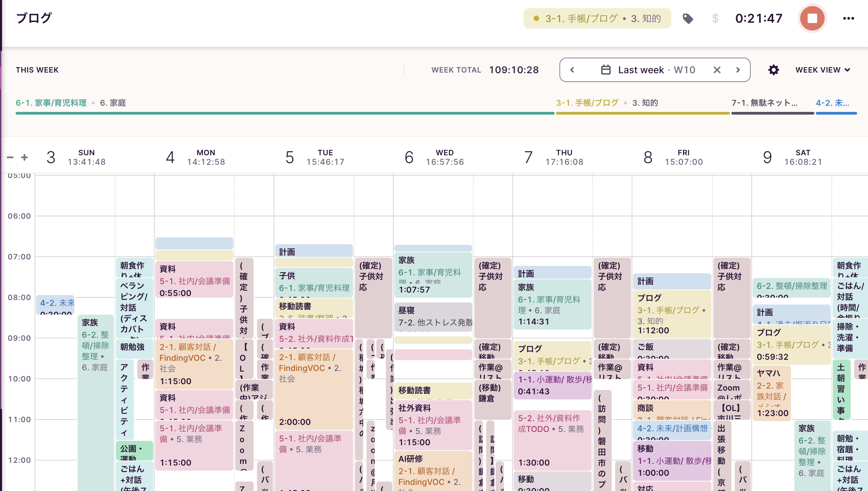Toggle the billable dollar icon
Screen dimensions: 868x491
point(715,18)
